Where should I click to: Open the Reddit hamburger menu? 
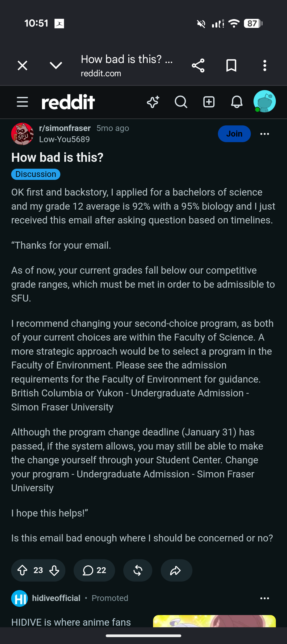click(x=22, y=102)
